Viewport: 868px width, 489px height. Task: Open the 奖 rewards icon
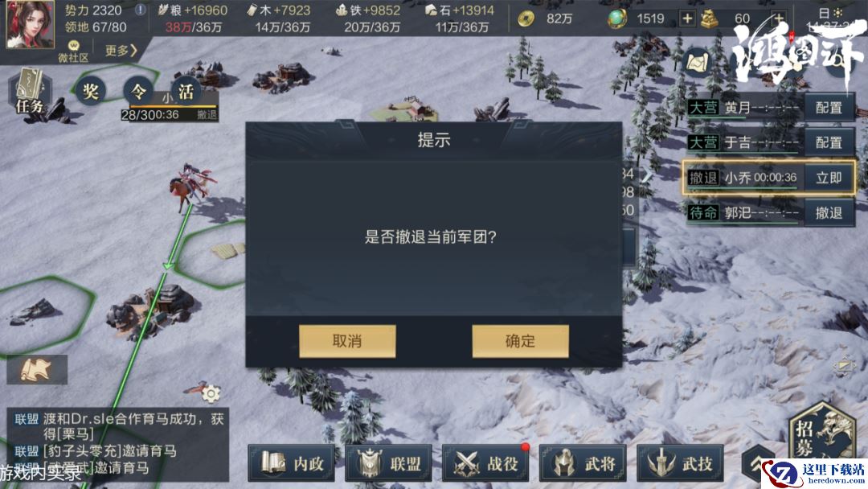coord(90,91)
